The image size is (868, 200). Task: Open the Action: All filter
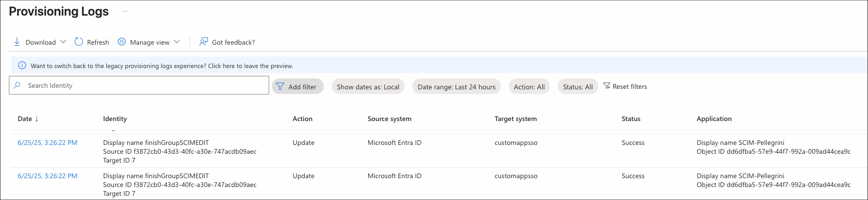[x=530, y=86]
